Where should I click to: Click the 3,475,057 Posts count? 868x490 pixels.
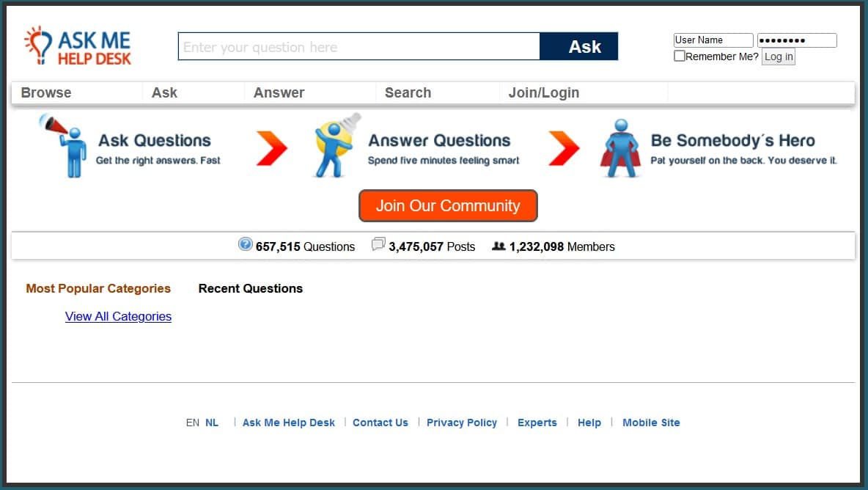point(432,246)
